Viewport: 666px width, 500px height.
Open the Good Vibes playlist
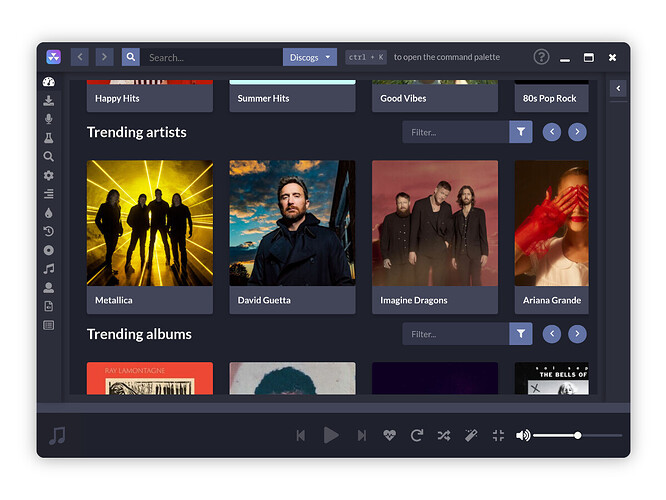435,96
